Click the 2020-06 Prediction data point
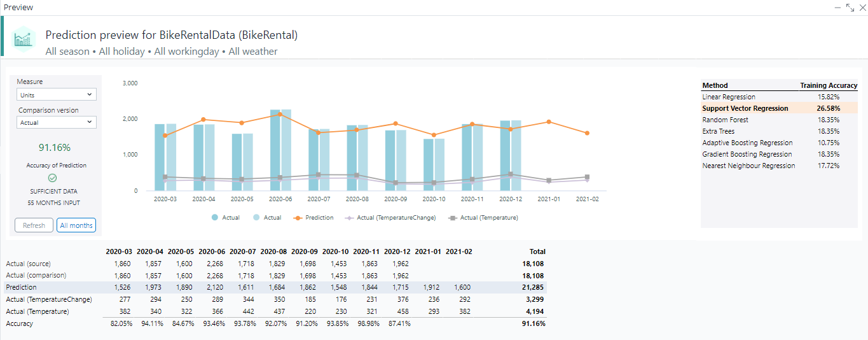The image size is (868, 340). click(x=280, y=114)
